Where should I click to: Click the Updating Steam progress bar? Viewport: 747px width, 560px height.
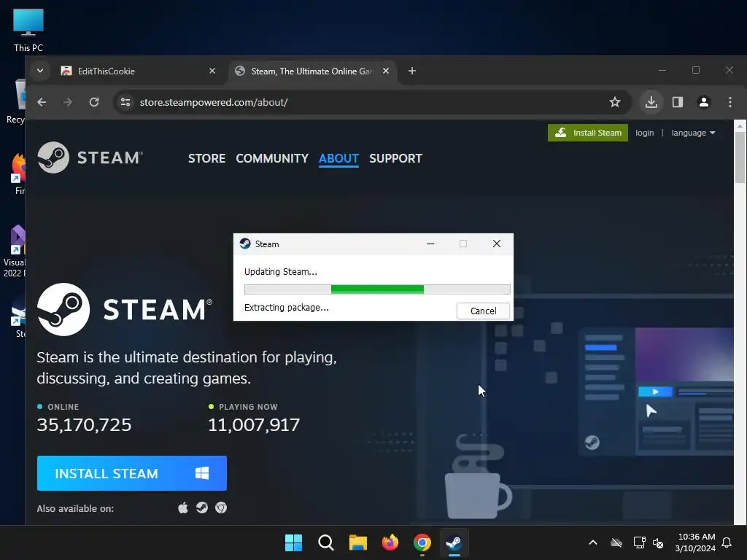tap(377, 289)
